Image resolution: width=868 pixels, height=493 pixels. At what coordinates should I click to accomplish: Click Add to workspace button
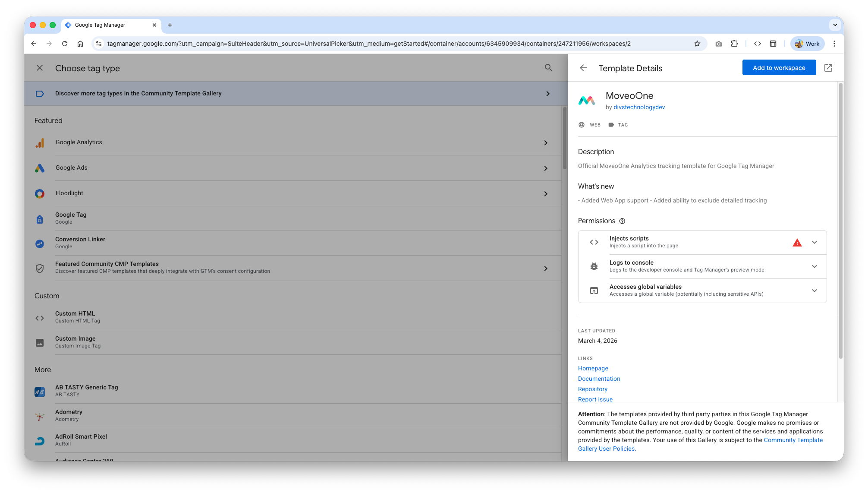[x=779, y=68]
